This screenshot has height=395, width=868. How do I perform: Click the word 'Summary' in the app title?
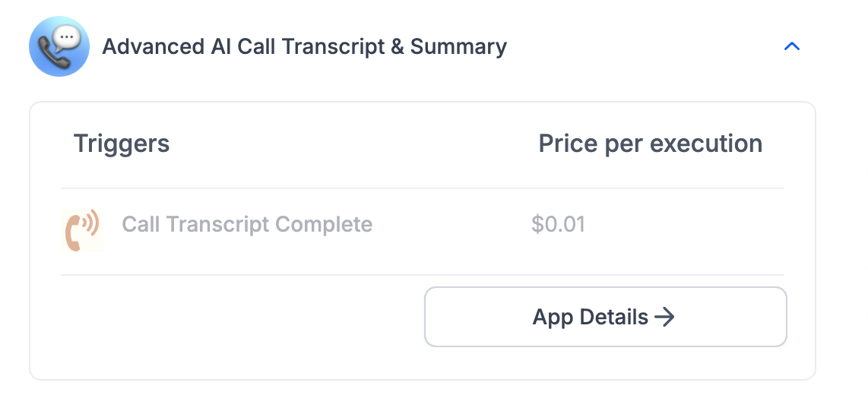(x=458, y=47)
